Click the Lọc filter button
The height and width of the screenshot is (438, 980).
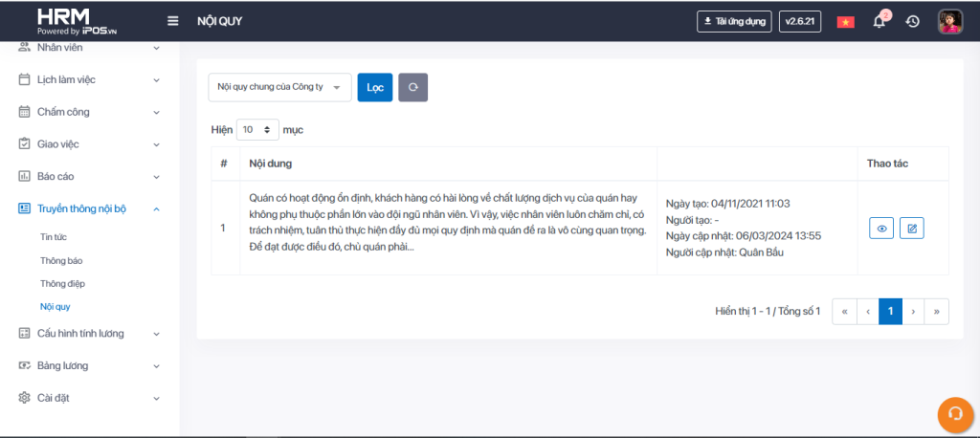[x=374, y=87]
